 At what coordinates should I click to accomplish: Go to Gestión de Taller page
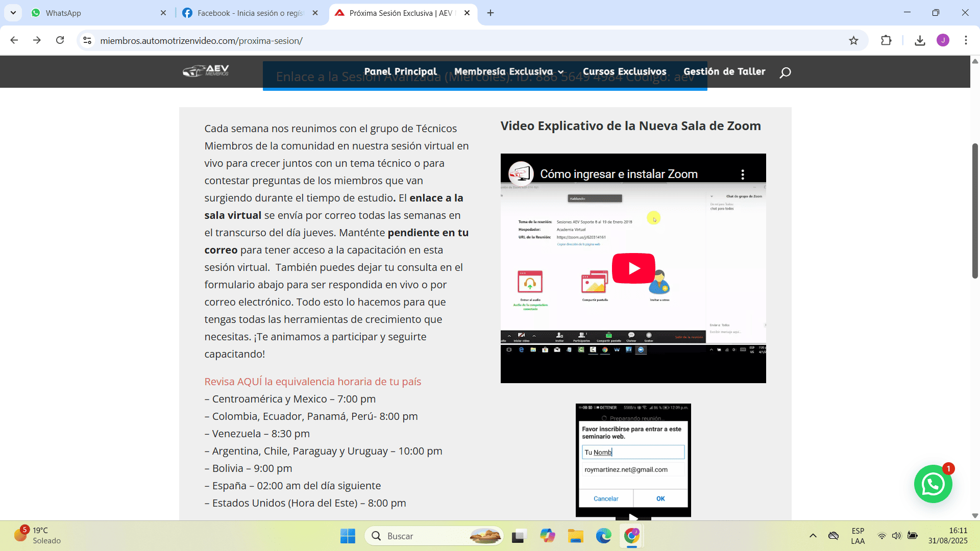(724, 72)
